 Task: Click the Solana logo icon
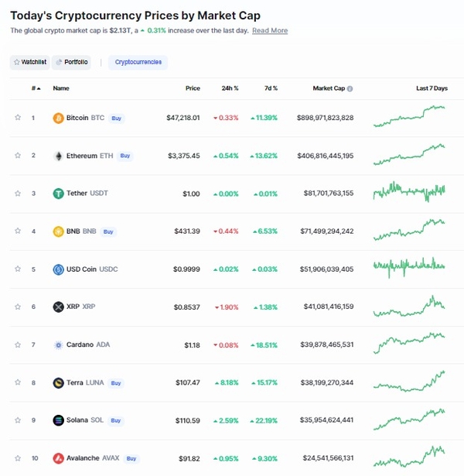[58, 420]
